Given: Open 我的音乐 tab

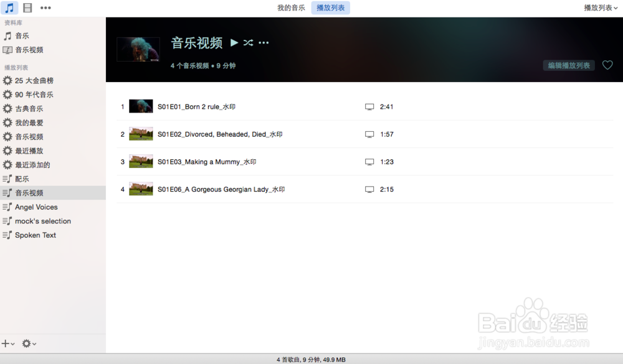Looking at the screenshot, I should (x=291, y=8).
